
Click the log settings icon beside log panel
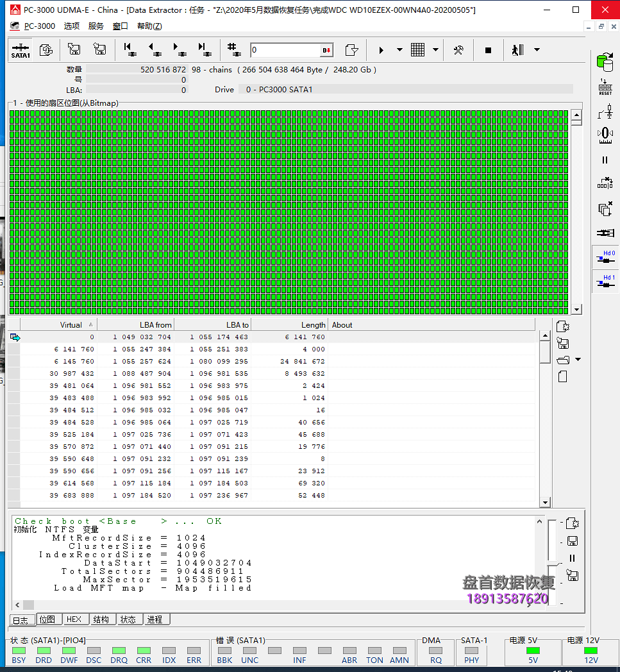(573, 523)
